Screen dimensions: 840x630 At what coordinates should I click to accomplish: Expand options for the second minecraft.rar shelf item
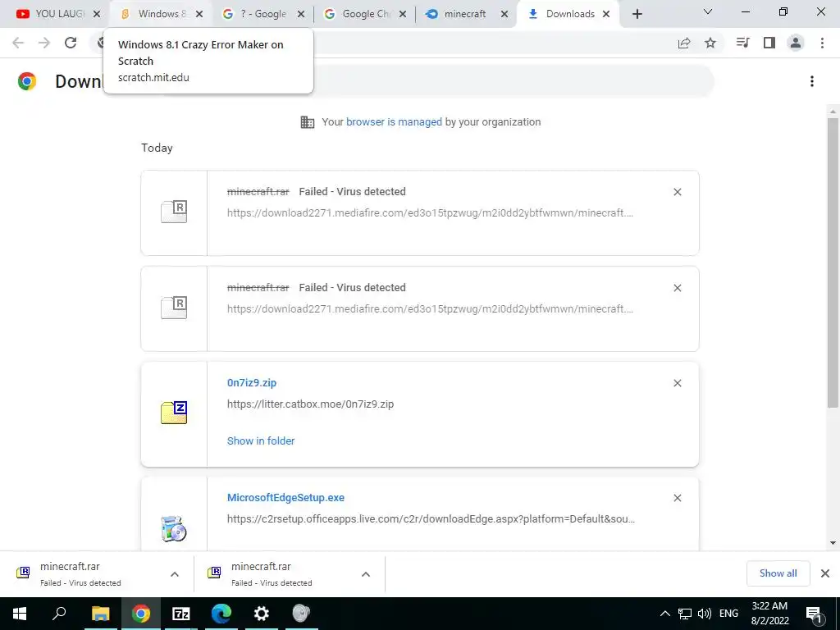tap(366, 573)
